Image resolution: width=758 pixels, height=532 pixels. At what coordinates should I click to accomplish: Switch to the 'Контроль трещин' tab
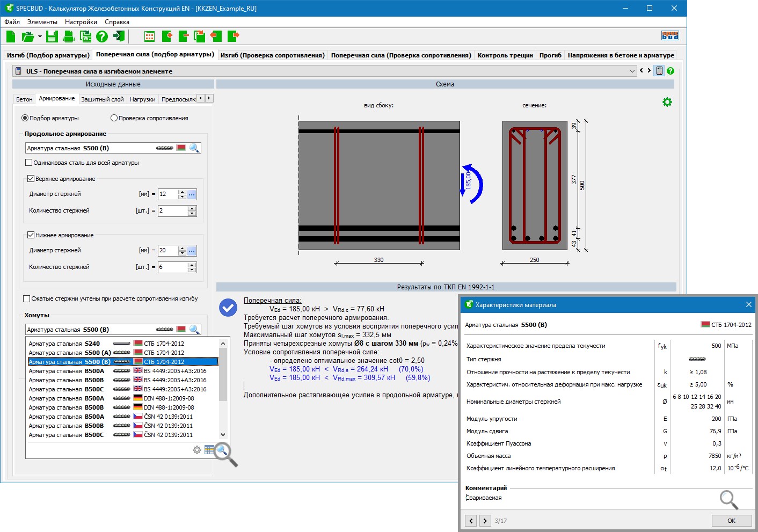click(x=505, y=55)
